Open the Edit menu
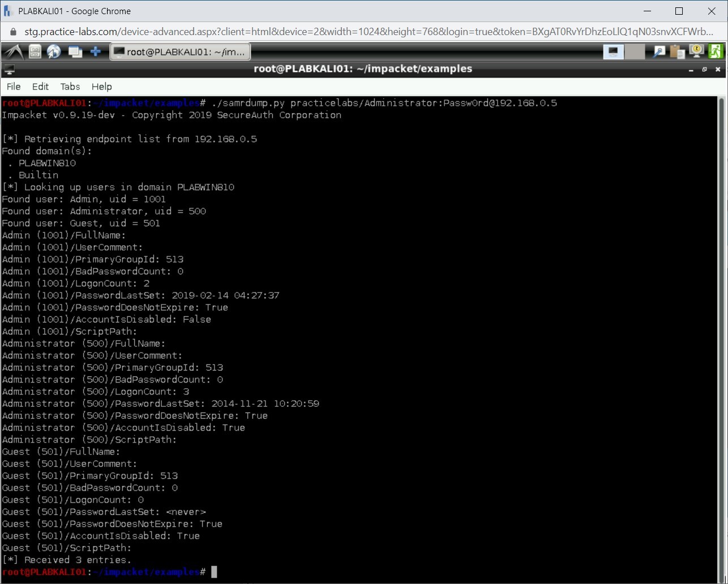Viewport: 728px width, 584px height. [40, 87]
